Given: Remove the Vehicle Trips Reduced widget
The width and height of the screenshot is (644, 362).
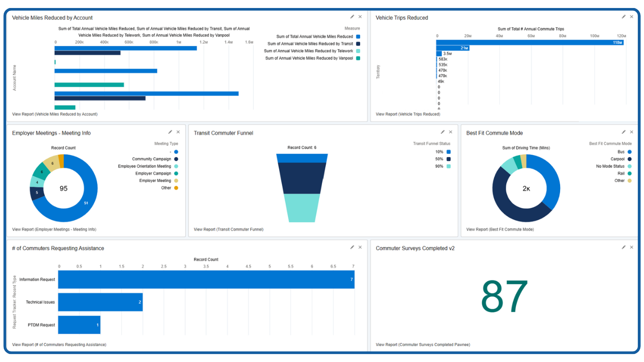Looking at the screenshot, I should (632, 17).
